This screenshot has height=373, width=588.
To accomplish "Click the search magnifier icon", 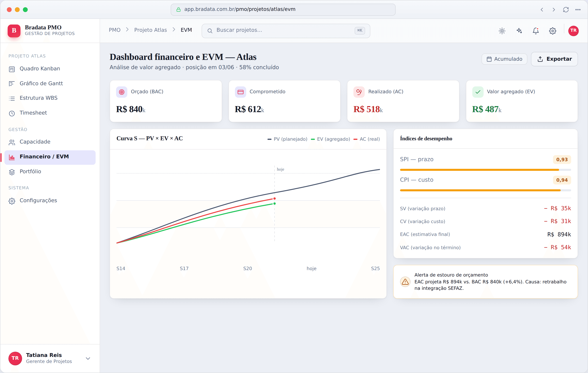I will pyautogui.click(x=210, y=31).
